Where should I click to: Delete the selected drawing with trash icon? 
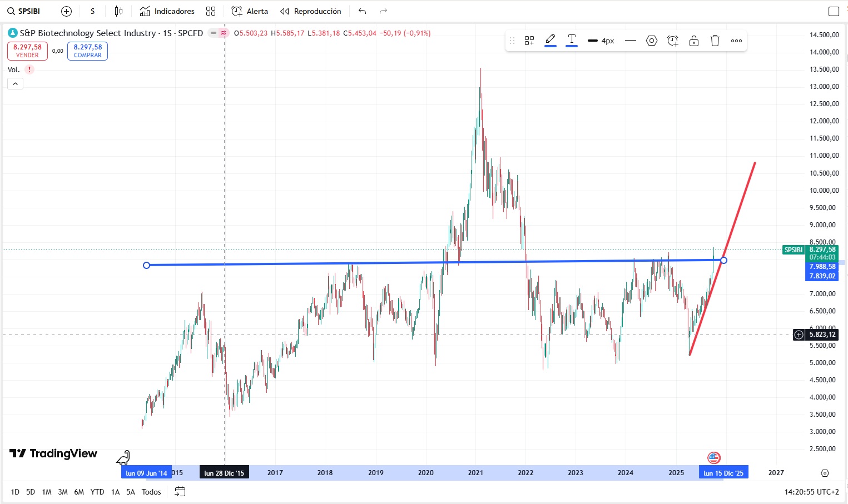click(715, 40)
